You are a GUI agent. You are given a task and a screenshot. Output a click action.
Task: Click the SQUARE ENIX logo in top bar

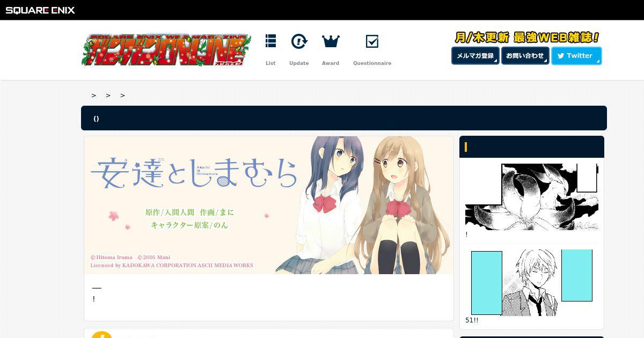(x=40, y=10)
